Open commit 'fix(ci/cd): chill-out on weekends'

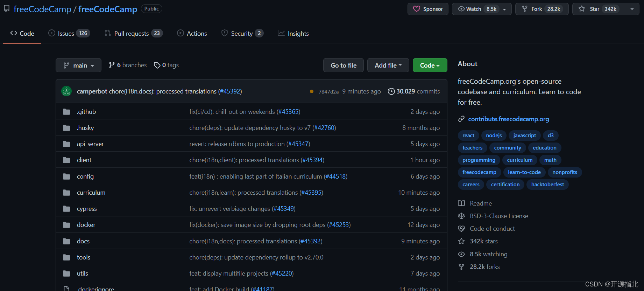click(x=232, y=112)
